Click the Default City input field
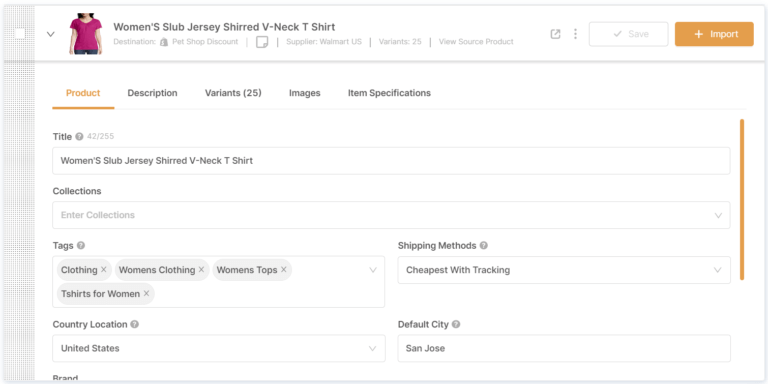The height and width of the screenshot is (384, 768). tap(564, 348)
